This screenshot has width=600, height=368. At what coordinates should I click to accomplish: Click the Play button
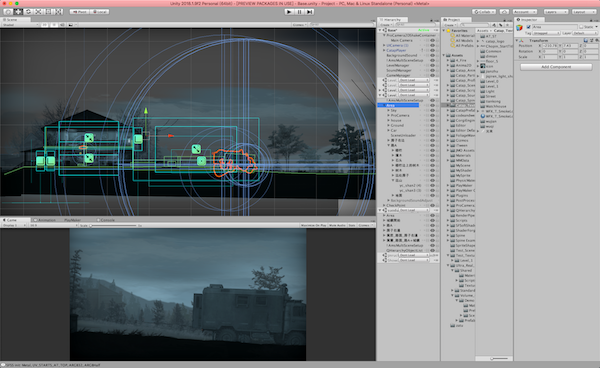point(289,12)
